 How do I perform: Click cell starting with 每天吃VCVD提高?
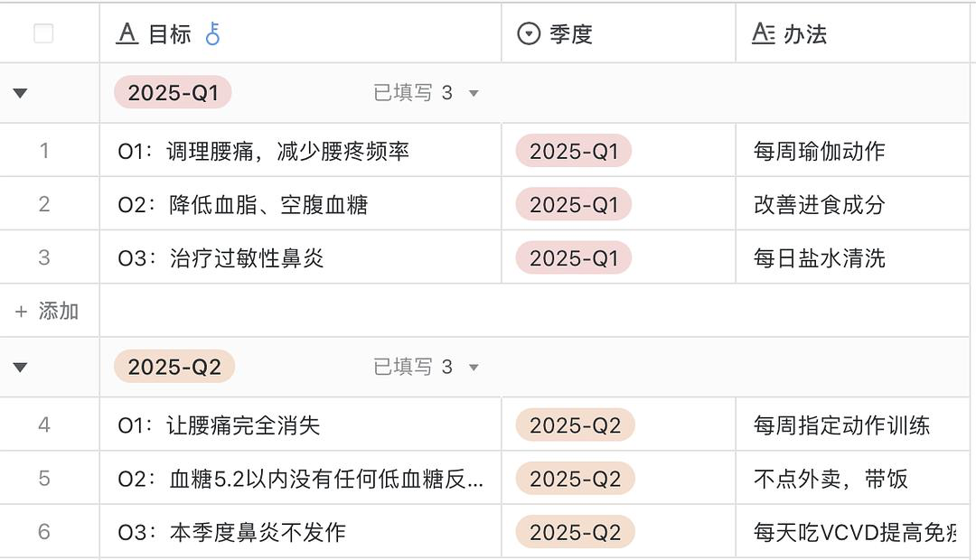point(852,532)
